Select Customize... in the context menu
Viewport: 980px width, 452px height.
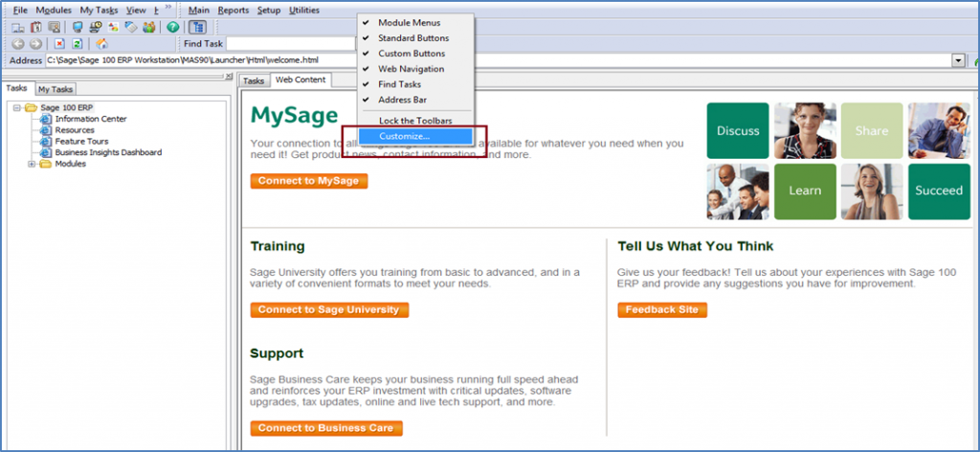tap(415, 136)
